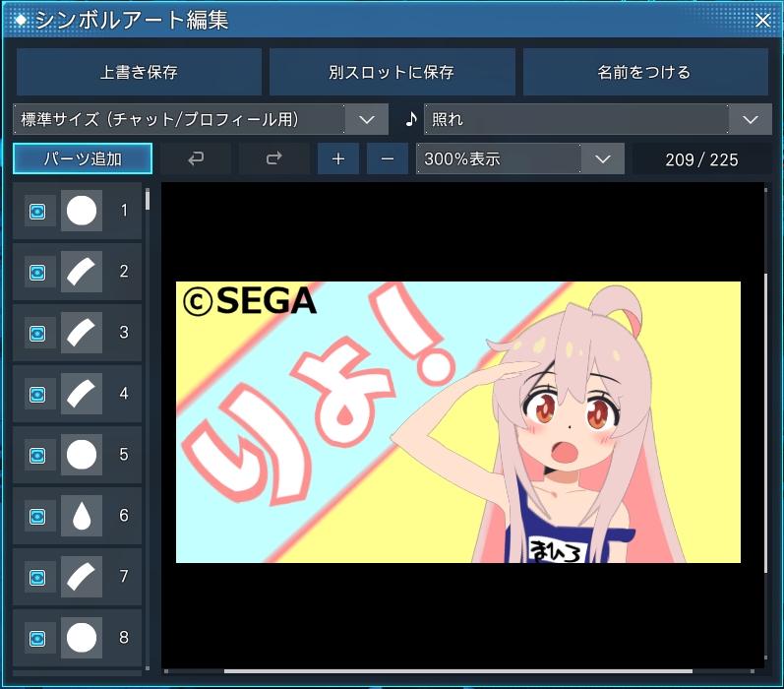The height and width of the screenshot is (689, 784).
Task: Undo with the left-curved arrow icon
Action: point(196,158)
